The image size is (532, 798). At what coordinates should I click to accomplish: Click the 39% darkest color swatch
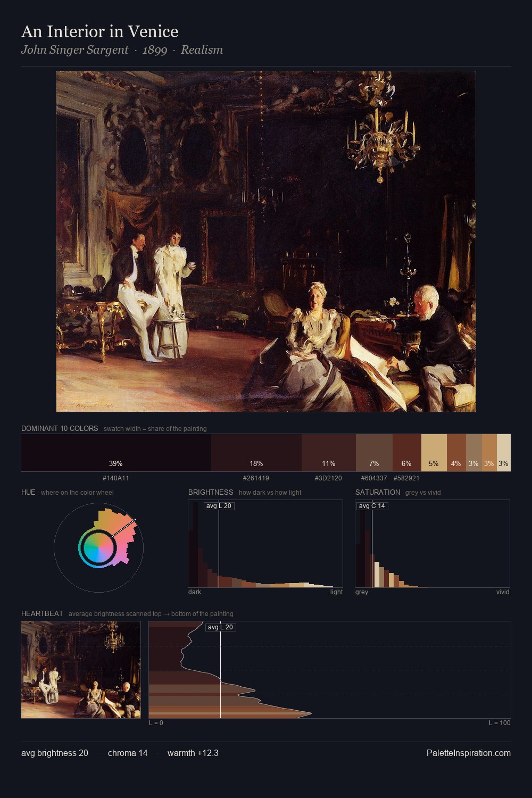(x=116, y=453)
